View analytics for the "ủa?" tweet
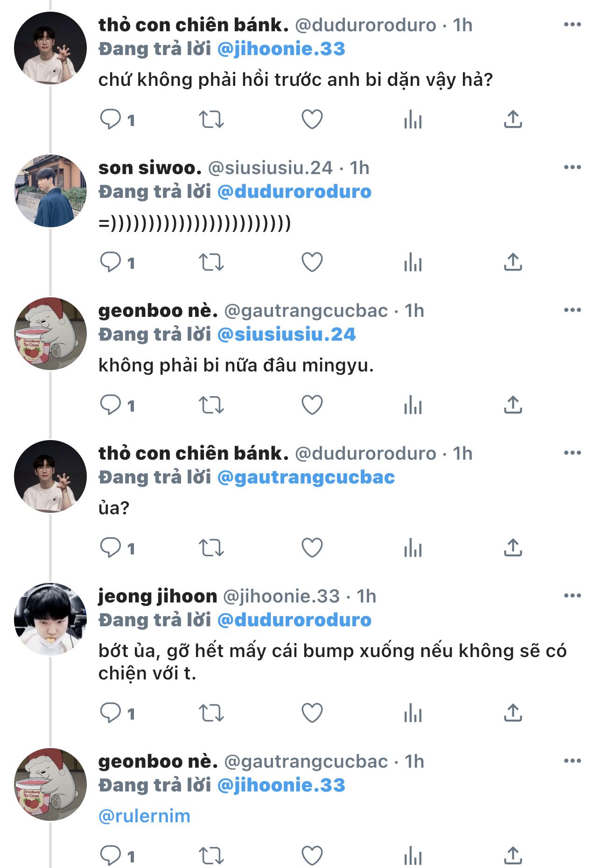 coord(413,548)
